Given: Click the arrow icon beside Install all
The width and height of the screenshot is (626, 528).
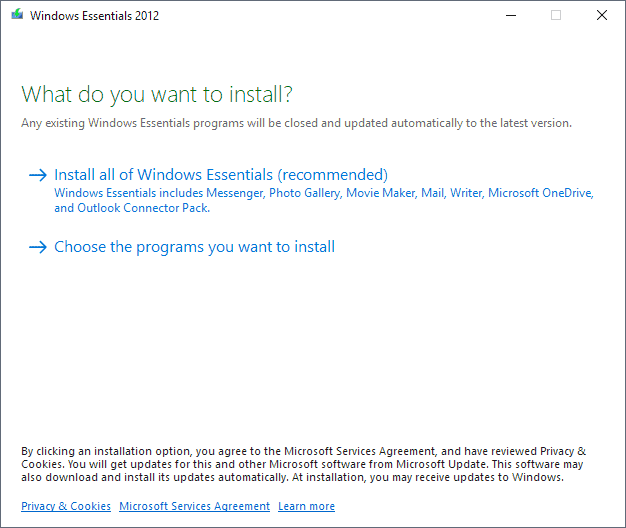Looking at the screenshot, I should [x=38, y=175].
